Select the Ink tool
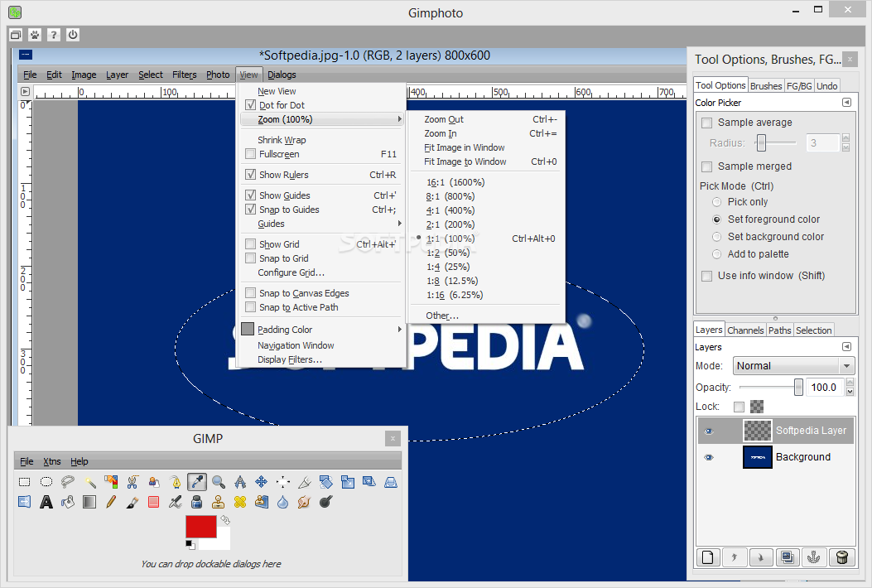Viewport: 872px width, 588px height. (197, 502)
